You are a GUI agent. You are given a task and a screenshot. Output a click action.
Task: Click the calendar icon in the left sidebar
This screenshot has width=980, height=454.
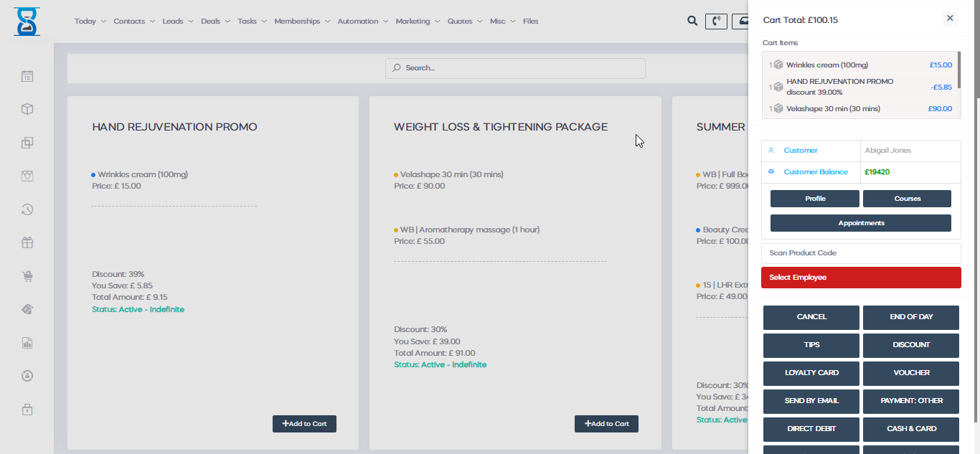click(x=27, y=76)
